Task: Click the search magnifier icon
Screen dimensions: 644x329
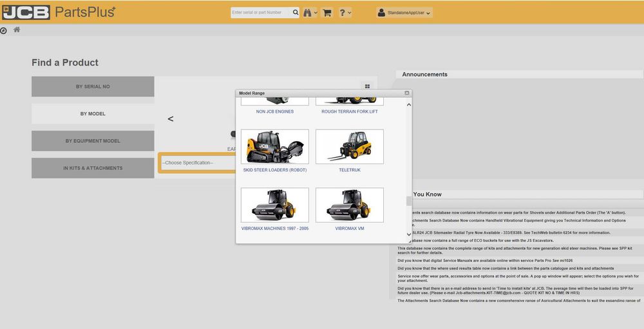Action: click(x=296, y=13)
